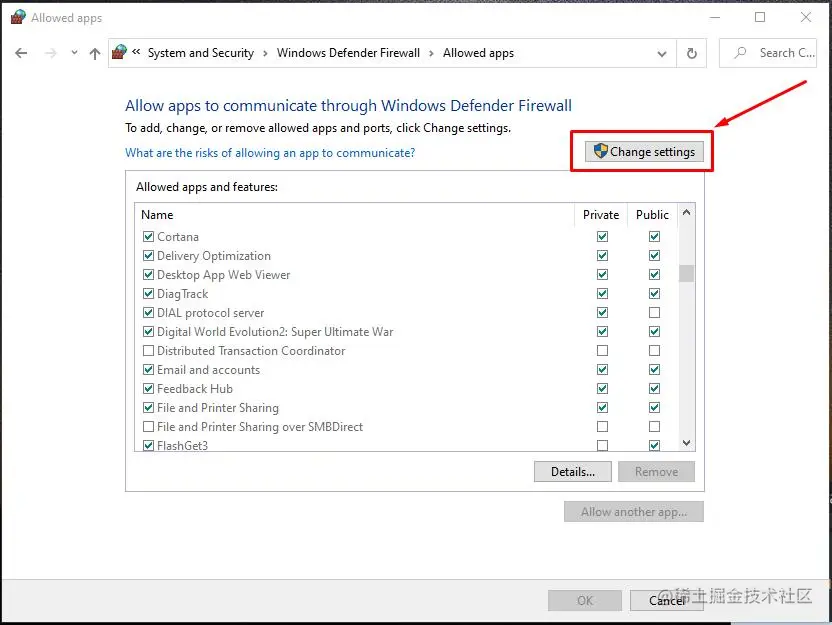The image size is (832, 625).
Task: Select the Allowed apps breadcrumb
Action: [x=479, y=53]
